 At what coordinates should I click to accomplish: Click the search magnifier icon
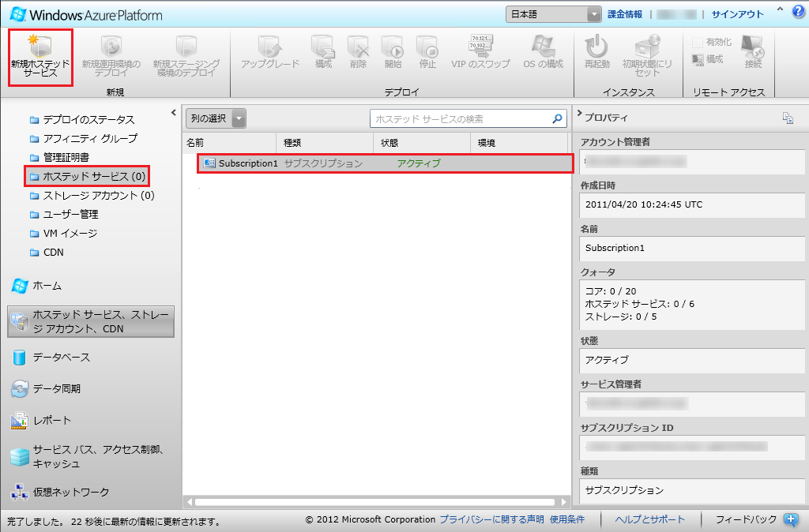tap(557, 118)
